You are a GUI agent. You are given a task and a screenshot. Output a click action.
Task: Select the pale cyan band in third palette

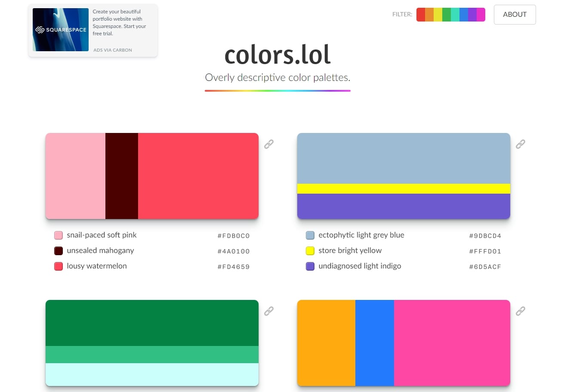(152, 374)
